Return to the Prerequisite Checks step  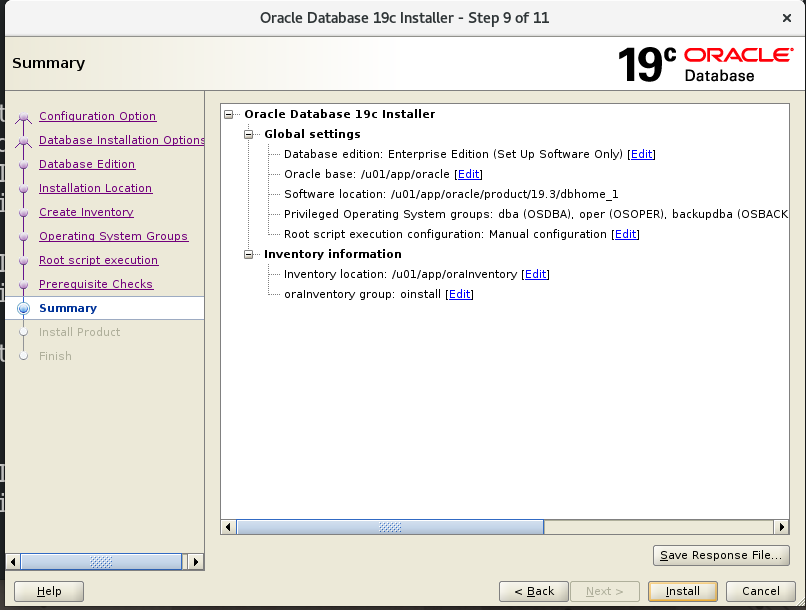96,284
